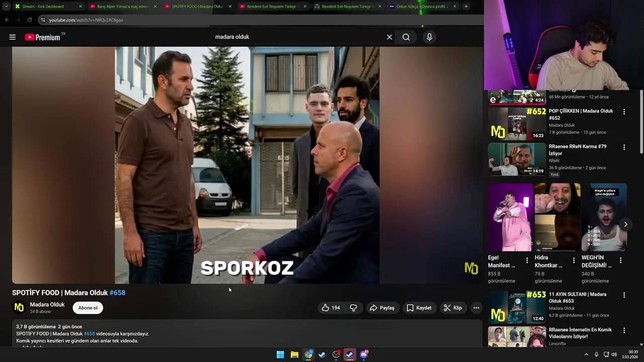Open the video title POP ÇİİKKEN | Madara Olduk #652
The width and height of the screenshot is (644, 362).
[x=581, y=115]
